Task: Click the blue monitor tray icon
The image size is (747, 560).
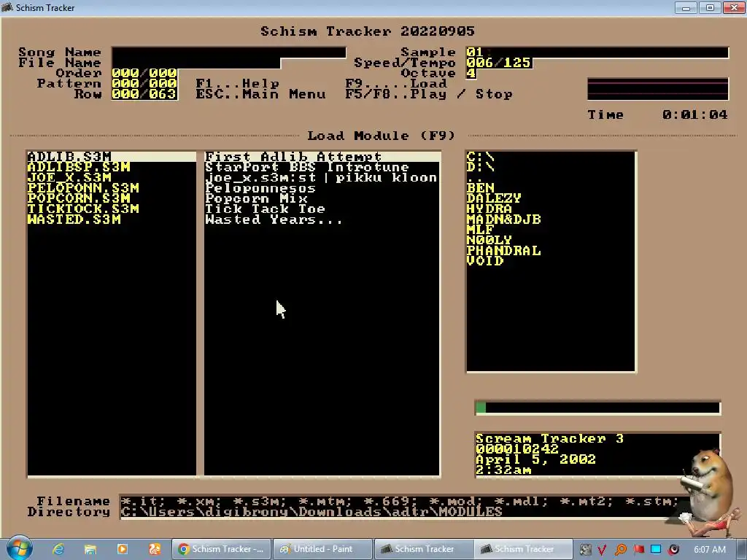Action: 656,550
